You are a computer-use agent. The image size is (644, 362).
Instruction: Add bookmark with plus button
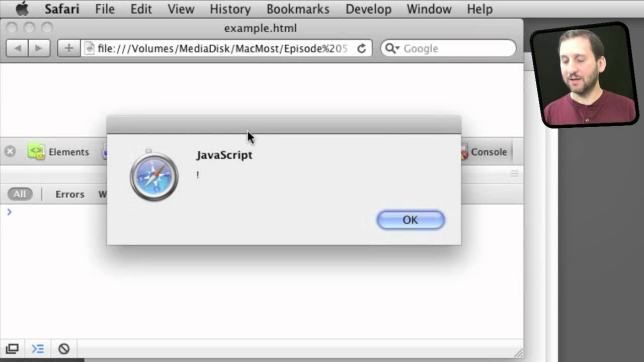point(69,48)
